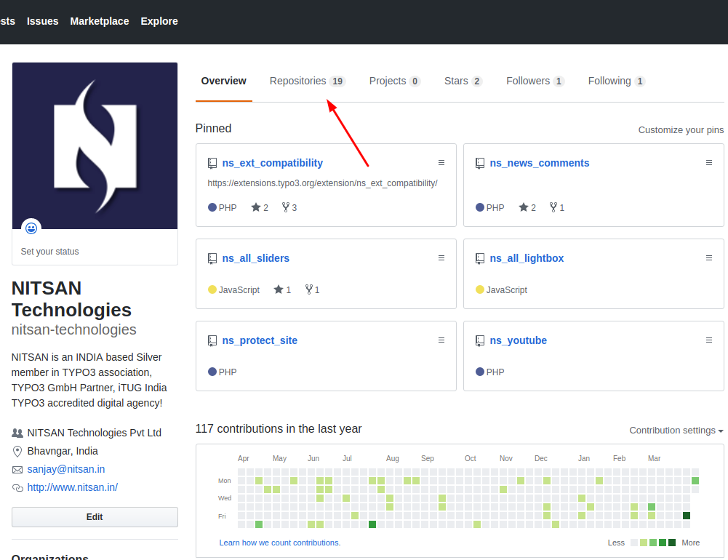Screen dimensions: 728x560
Task: Click the fork icon on ns_all_sliders card
Action: [x=308, y=289]
